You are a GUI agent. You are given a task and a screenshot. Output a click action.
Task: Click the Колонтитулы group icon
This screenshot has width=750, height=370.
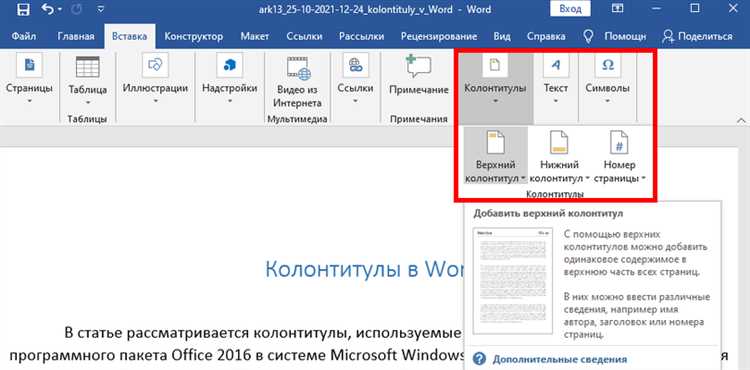496,65
